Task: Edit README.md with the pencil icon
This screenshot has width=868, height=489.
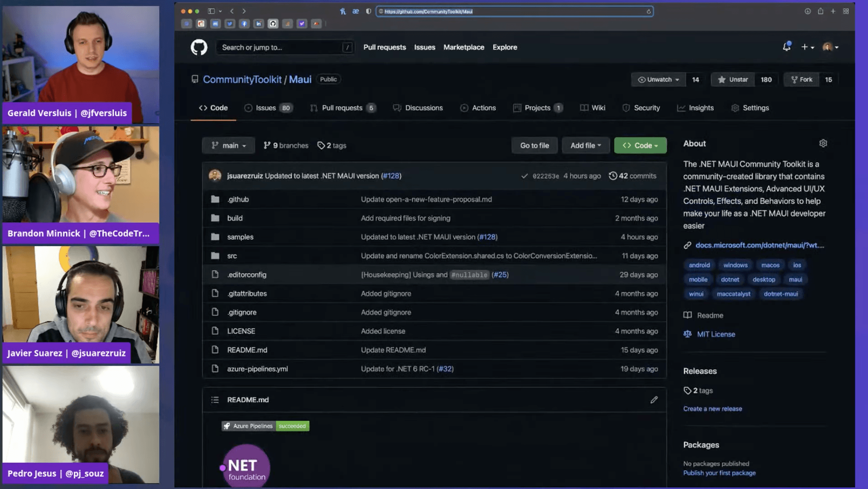Action: click(654, 400)
